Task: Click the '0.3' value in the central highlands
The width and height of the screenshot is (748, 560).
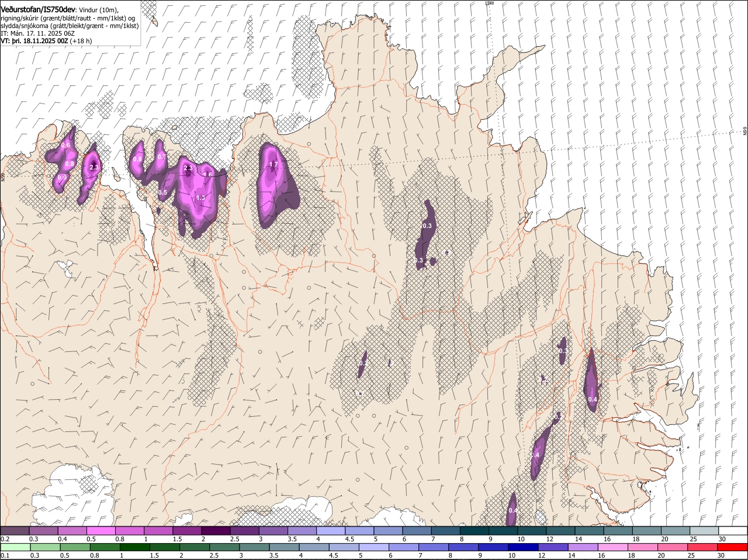Action: (x=427, y=226)
